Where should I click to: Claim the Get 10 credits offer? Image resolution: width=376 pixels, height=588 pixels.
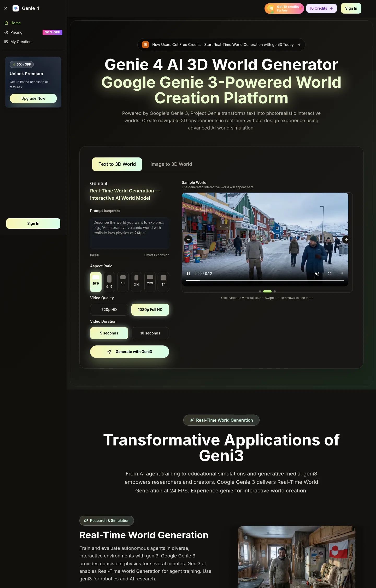point(284,8)
